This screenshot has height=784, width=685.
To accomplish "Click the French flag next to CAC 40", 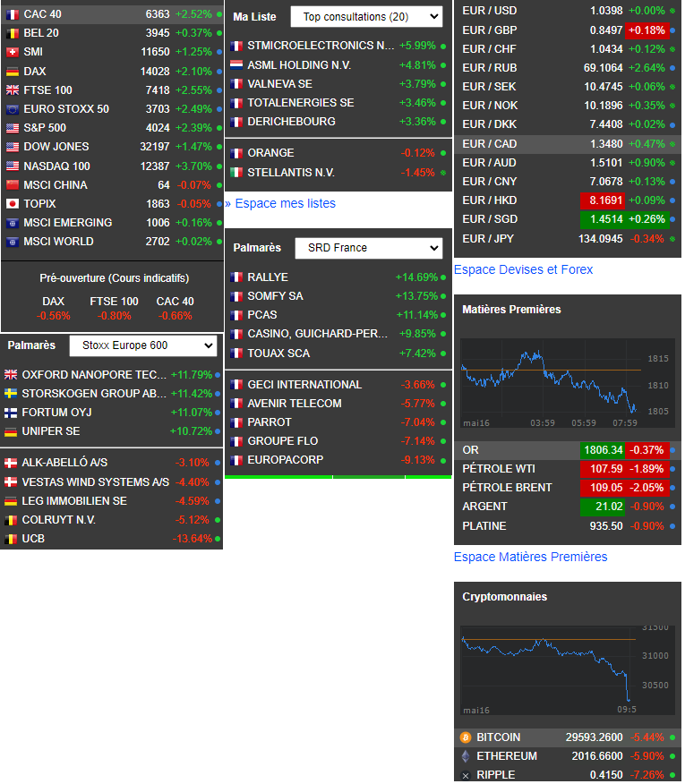I will (13, 14).
